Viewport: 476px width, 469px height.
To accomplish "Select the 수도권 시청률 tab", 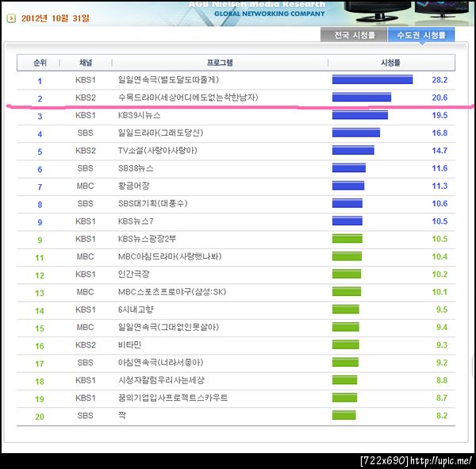I will pos(421,35).
